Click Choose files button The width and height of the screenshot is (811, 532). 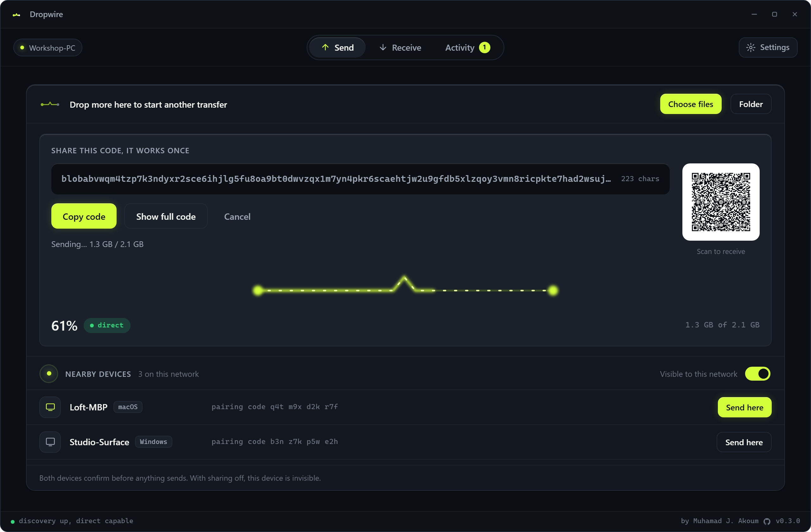pyautogui.click(x=690, y=104)
